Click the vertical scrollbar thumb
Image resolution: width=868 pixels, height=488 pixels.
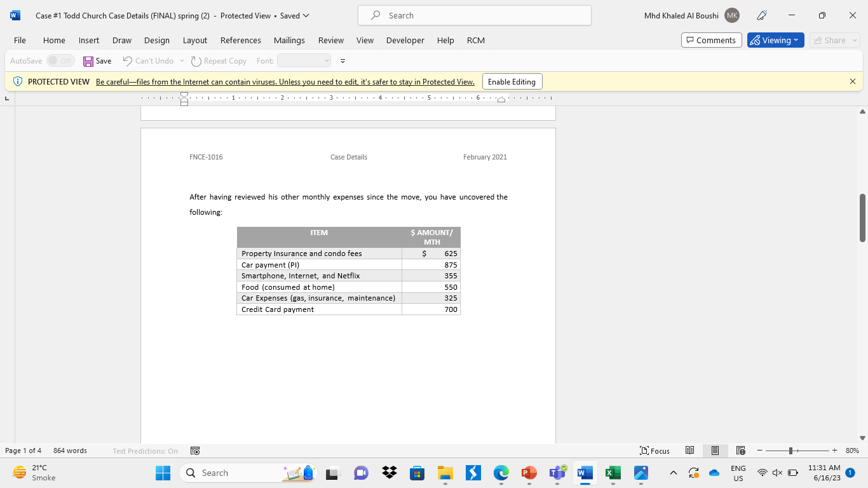(x=862, y=217)
